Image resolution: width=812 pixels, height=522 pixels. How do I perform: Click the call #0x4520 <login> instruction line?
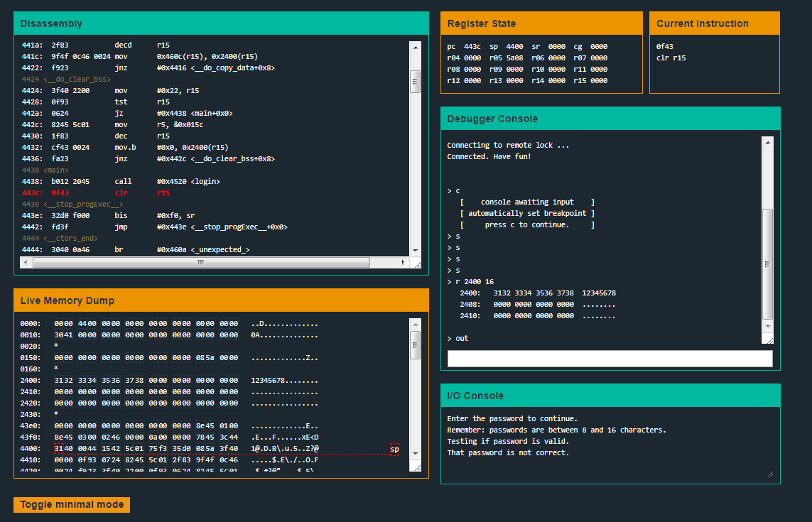click(x=121, y=181)
